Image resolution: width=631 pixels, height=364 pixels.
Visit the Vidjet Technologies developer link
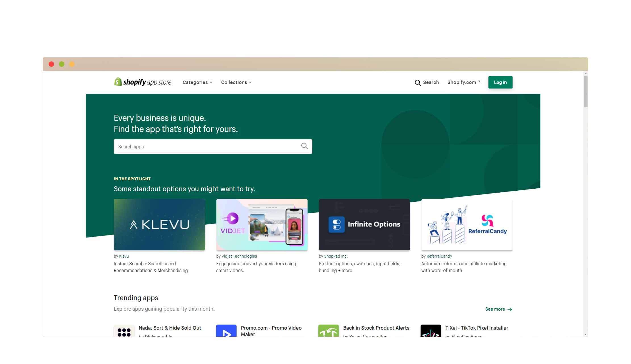239,256
